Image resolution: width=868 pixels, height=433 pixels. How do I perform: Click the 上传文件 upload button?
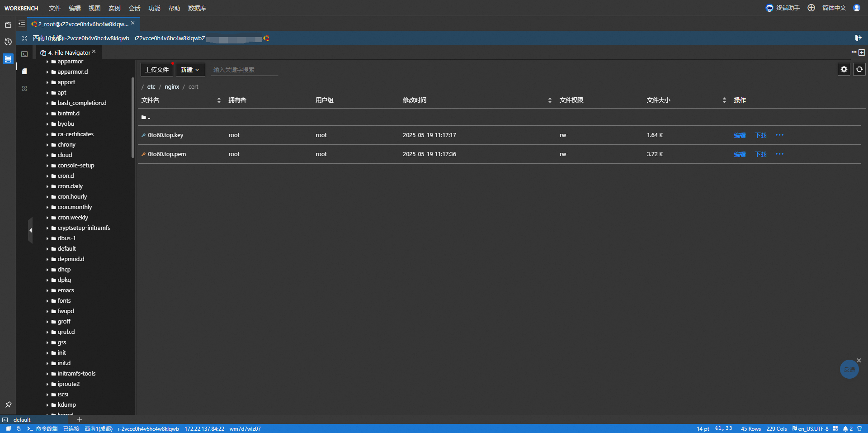click(x=157, y=70)
